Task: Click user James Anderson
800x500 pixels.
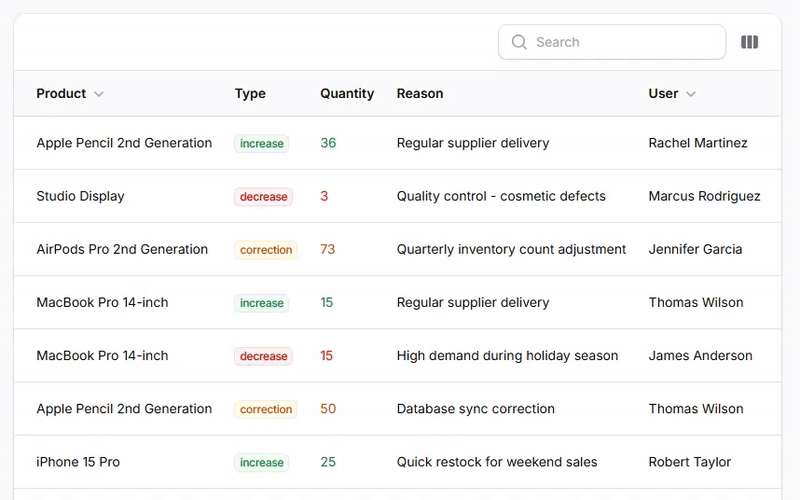Action: 701,355
